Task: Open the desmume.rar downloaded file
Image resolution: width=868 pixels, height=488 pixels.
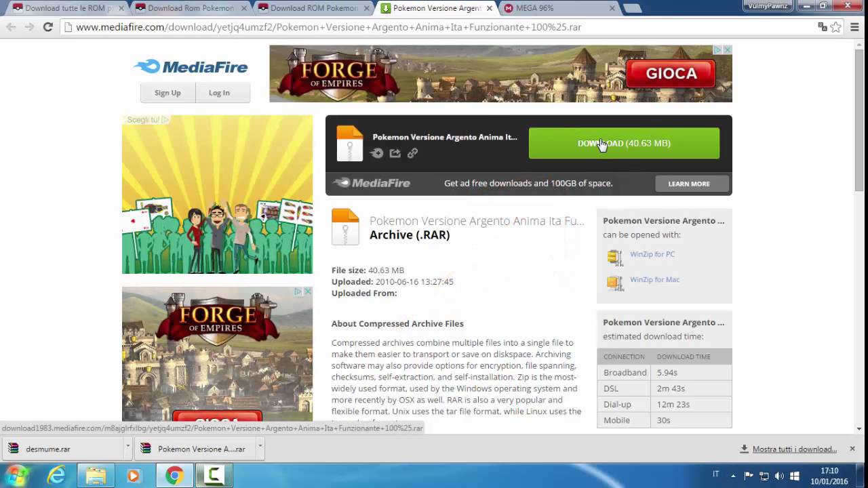Action: pos(63,449)
